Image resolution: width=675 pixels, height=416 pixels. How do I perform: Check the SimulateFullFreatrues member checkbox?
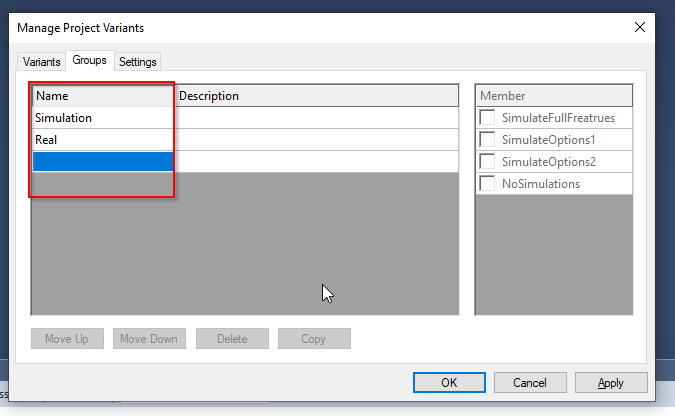tap(487, 118)
